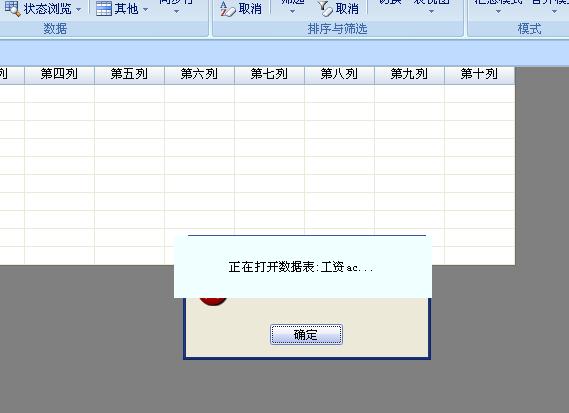This screenshot has height=413, width=569.
Task: Click the red error icon in dialog
Action: (213, 302)
